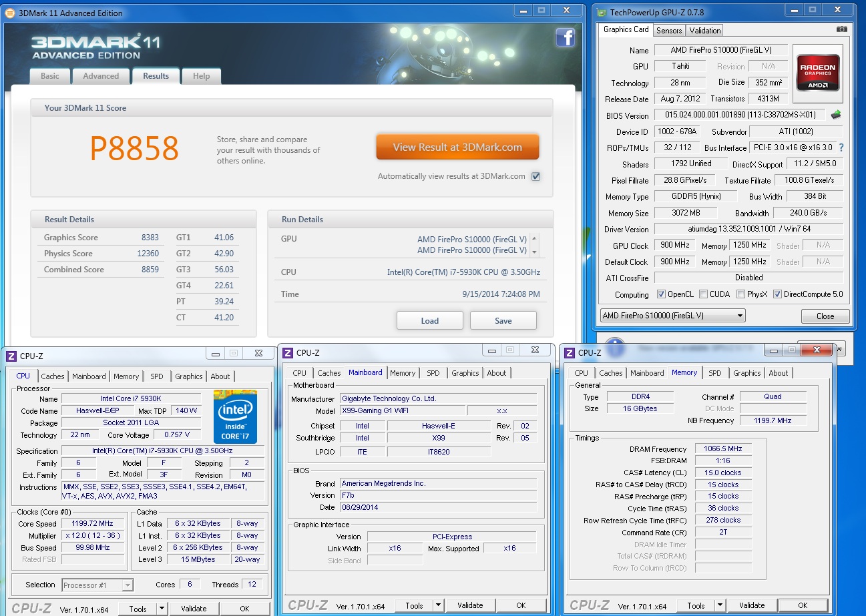Viewport: 866px width, 616px height.
Task: Open Memory tab in the Mainboard CPU-Z window
Action: click(403, 373)
